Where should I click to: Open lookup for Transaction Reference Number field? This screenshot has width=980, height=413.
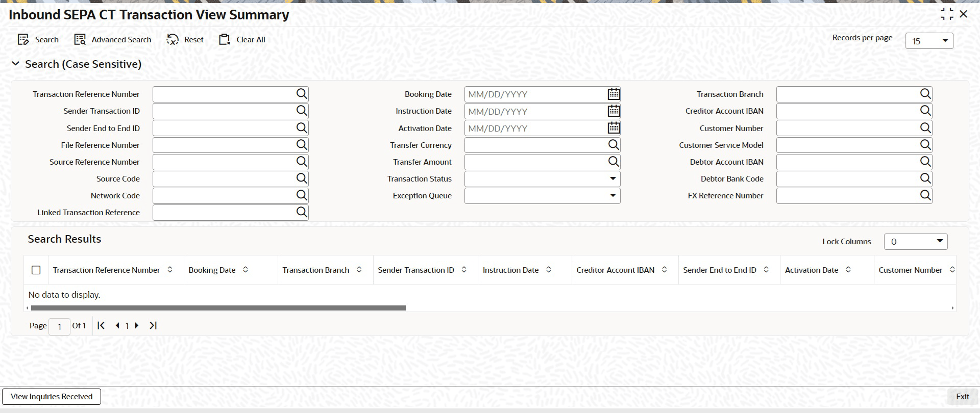(x=302, y=94)
